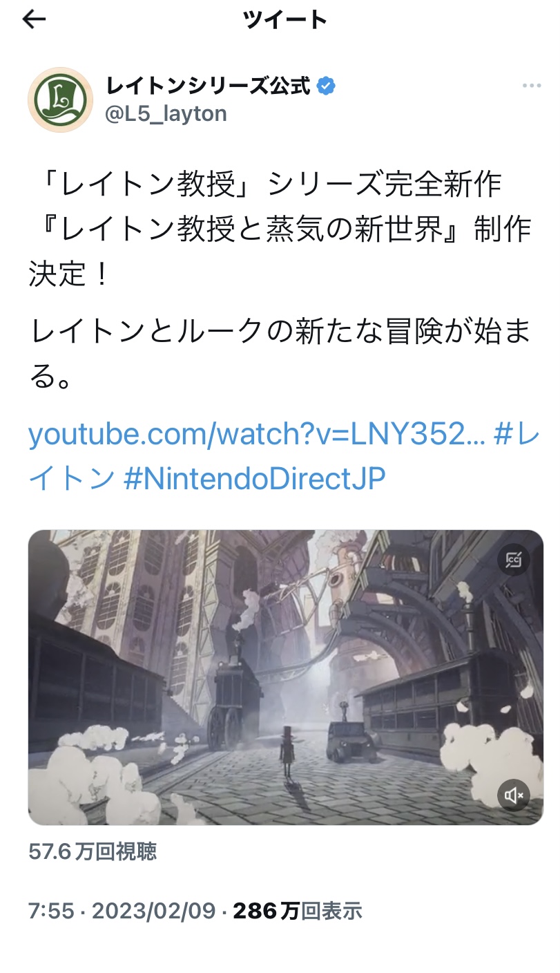Play the steam city video thumbnail
Screen dimensions: 560x973
tap(286, 677)
